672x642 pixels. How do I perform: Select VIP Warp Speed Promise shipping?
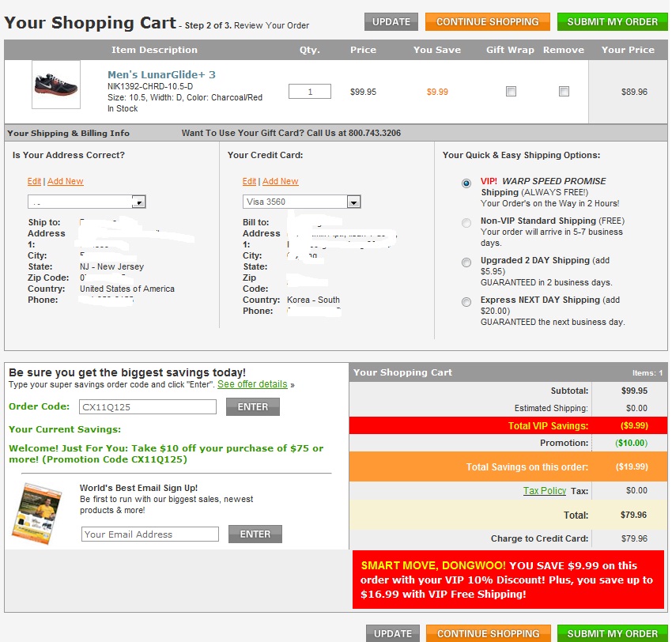click(x=466, y=183)
